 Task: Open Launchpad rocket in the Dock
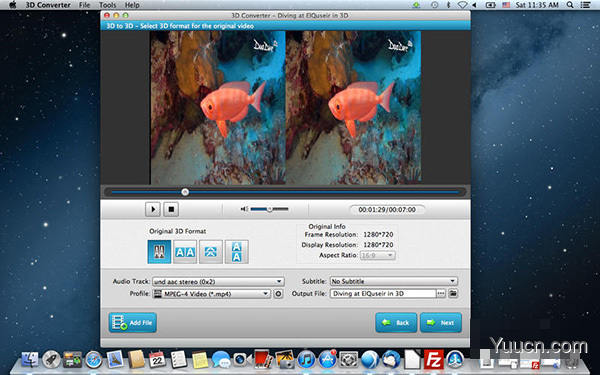[x=51, y=360]
